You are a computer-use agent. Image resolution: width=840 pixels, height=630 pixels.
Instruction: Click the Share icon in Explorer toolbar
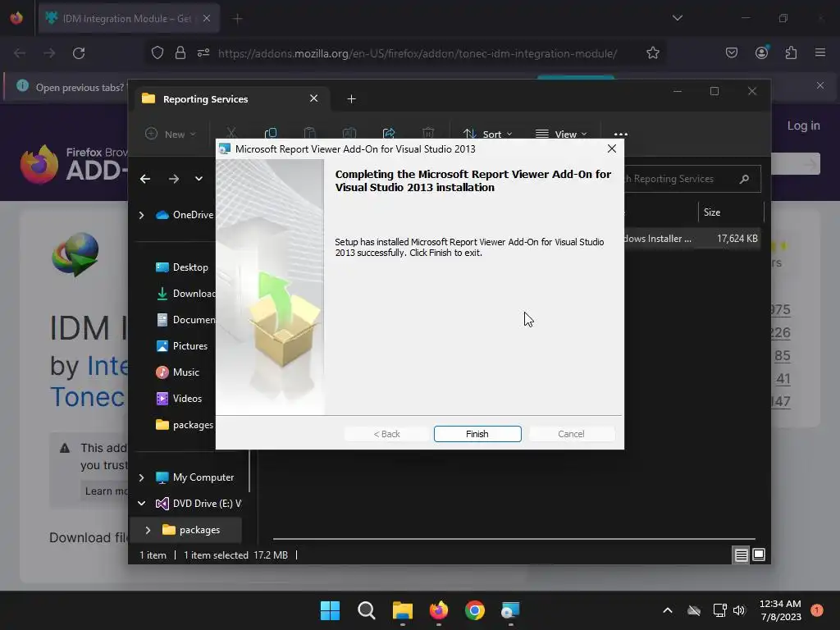[388, 134]
